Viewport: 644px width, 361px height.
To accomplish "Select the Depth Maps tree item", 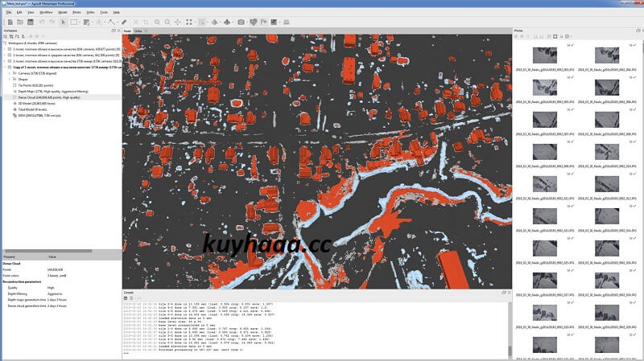I will pyautogui.click(x=53, y=92).
